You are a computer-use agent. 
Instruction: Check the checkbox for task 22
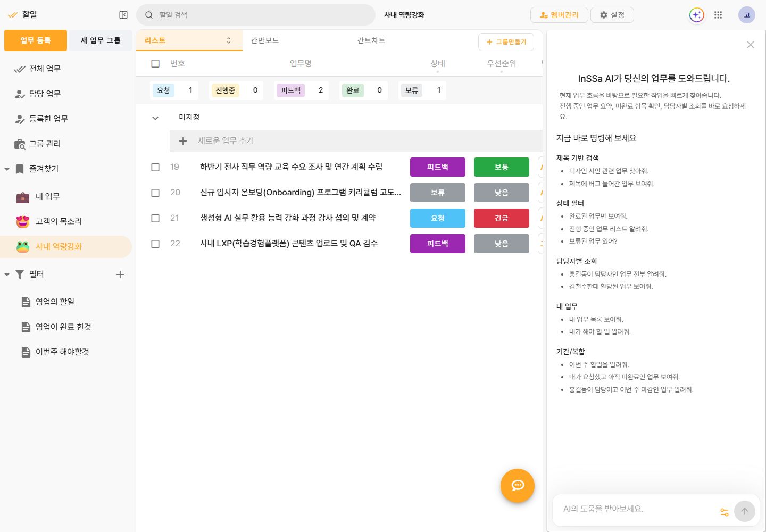pos(155,244)
